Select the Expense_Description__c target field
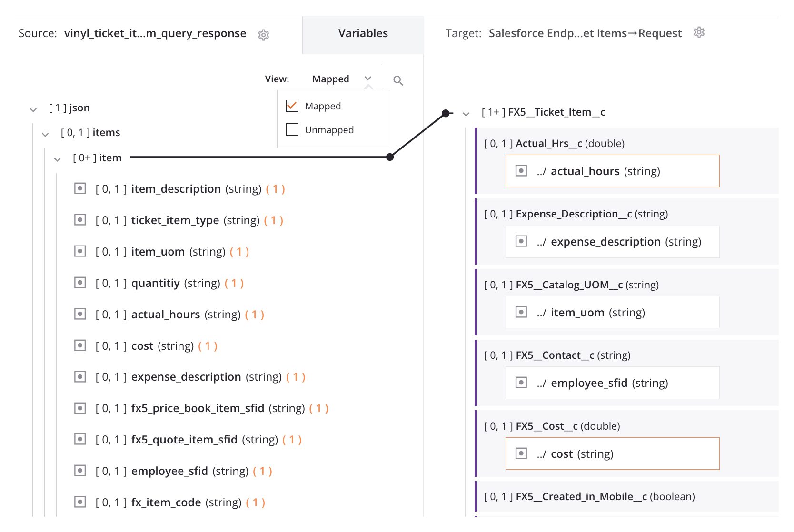This screenshot has height=532, width=794. [576, 214]
